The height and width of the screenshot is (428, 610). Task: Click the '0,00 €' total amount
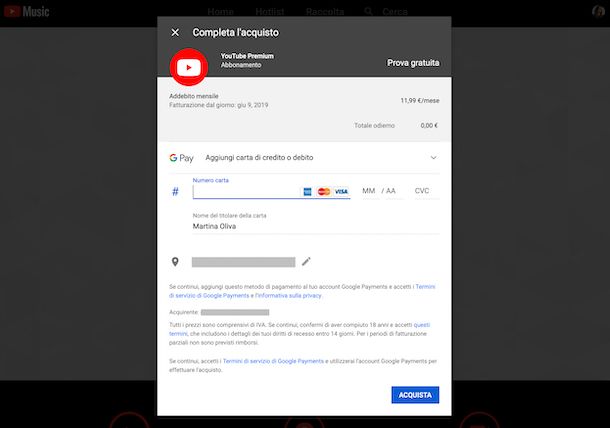pos(429,125)
